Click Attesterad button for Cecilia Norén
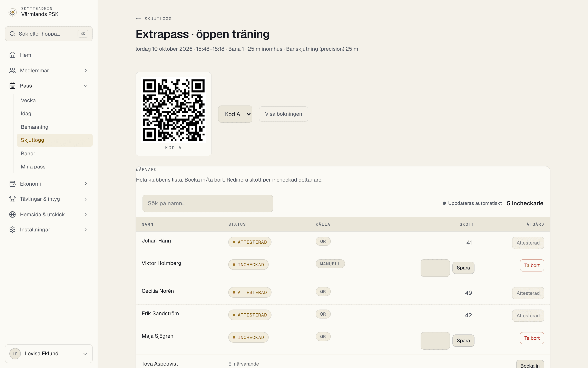The height and width of the screenshot is (368, 588). coord(528,293)
